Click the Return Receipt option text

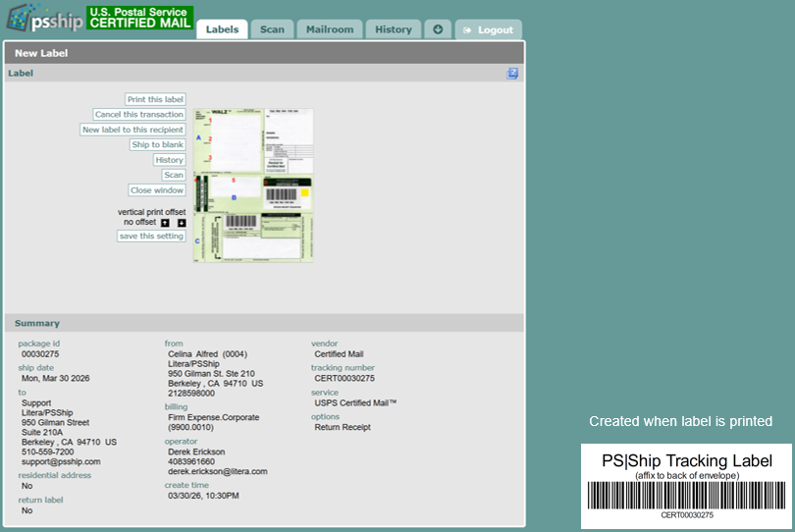343,427
